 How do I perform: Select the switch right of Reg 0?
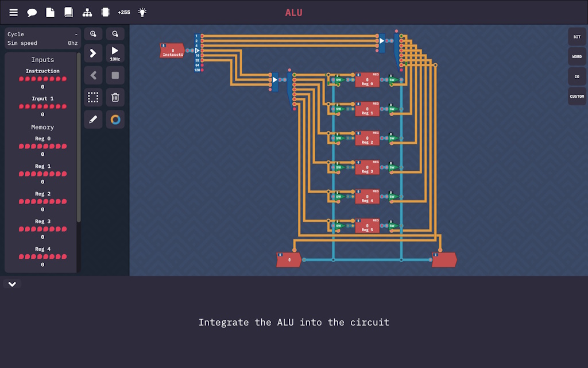[x=393, y=79]
